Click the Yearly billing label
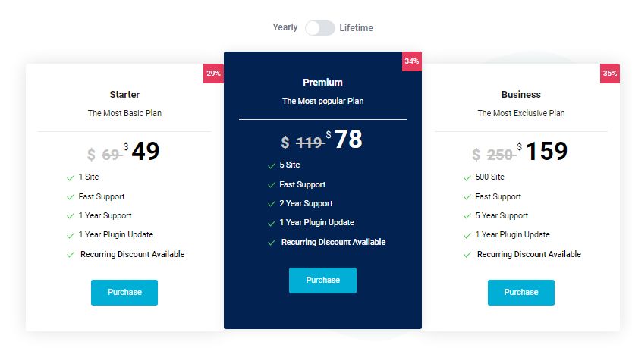632x364 pixels. coord(285,27)
